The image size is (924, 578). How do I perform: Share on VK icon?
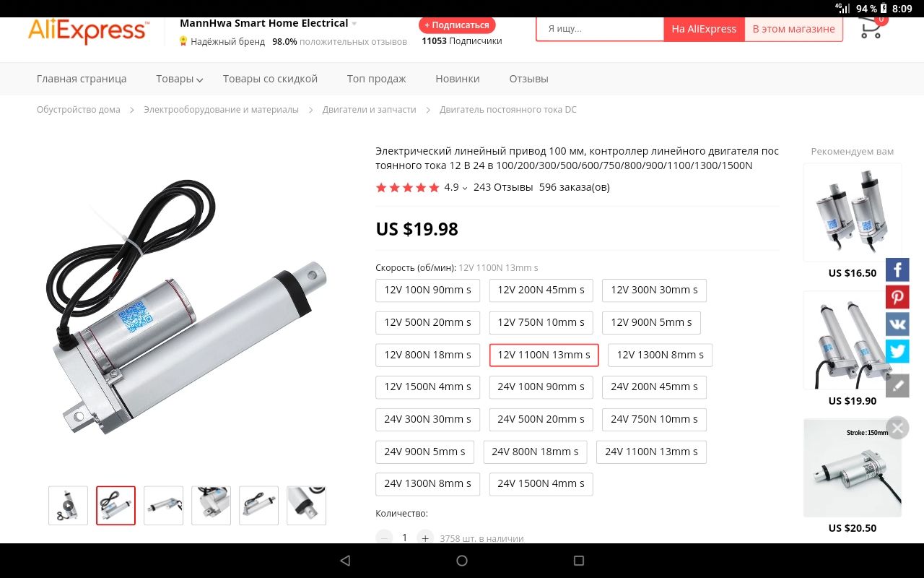[897, 324]
